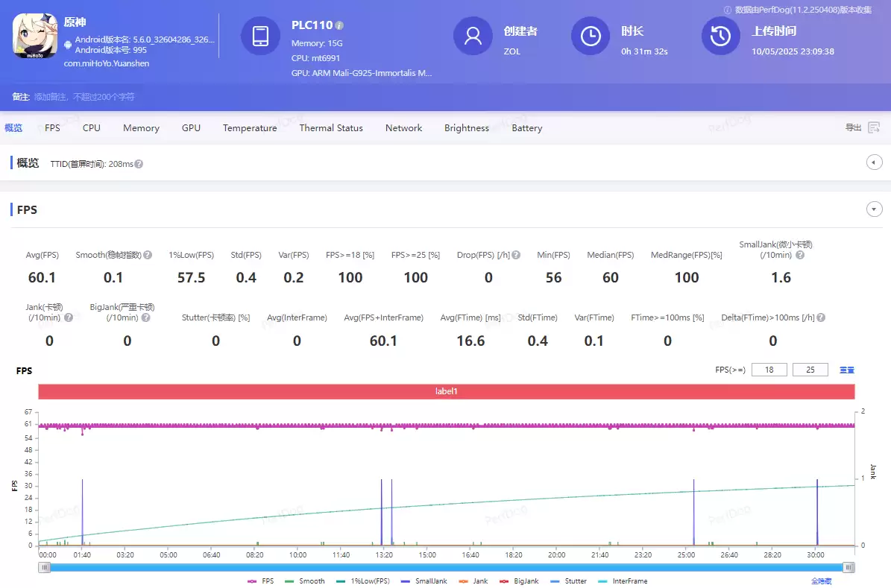Screen dimensions: 891x588
Task: Collapse the overview section with arrow button
Action: point(875,162)
